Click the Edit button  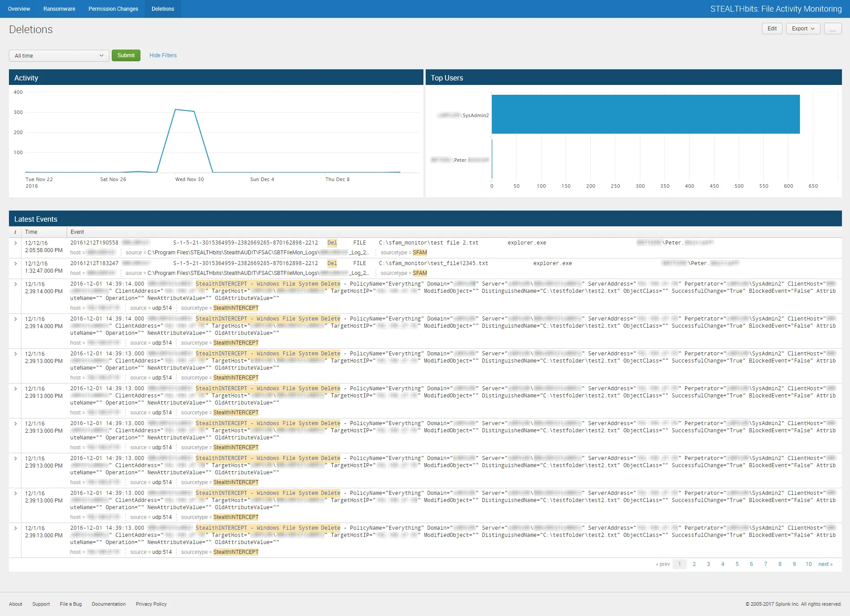[x=772, y=29]
